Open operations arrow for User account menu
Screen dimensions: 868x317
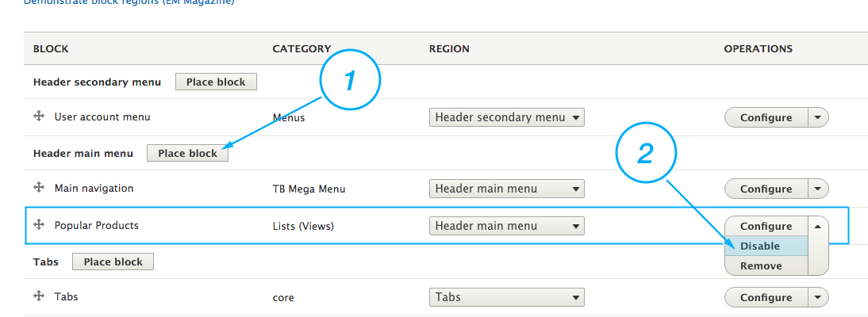coord(818,117)
